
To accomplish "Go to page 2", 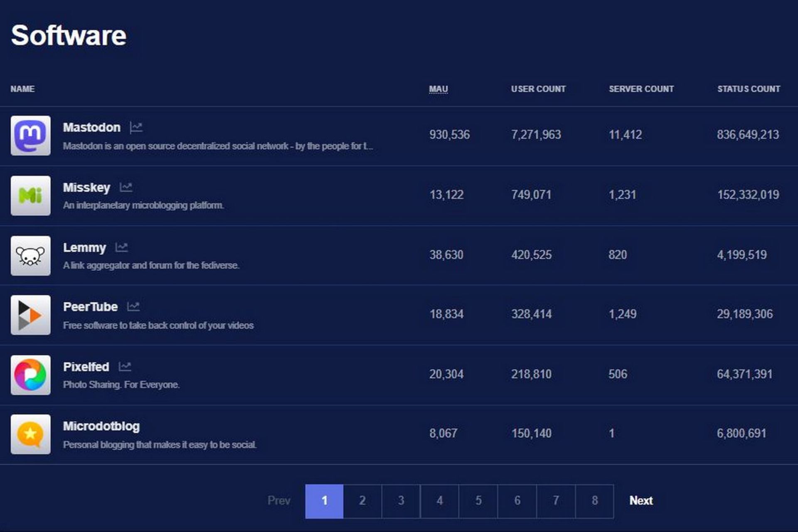I will [x=362, y=501].
